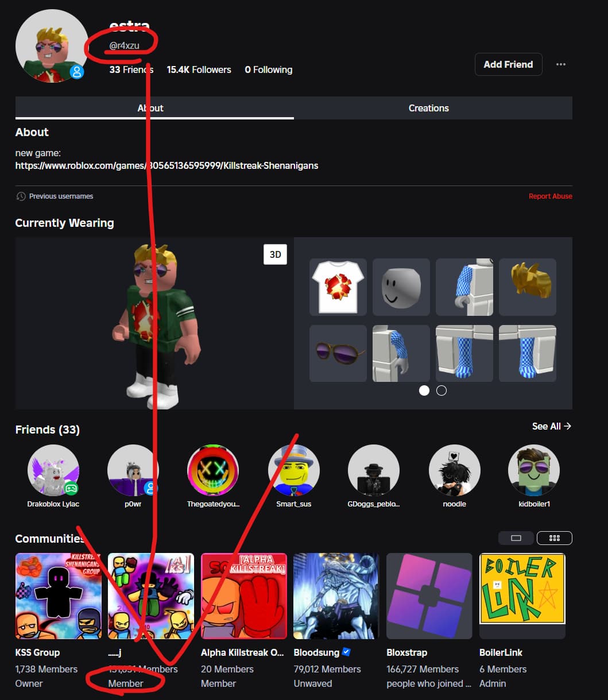Click the 0 Following count
The height and width of the screenshot is (700, 608).
click(x=268, y=69)
